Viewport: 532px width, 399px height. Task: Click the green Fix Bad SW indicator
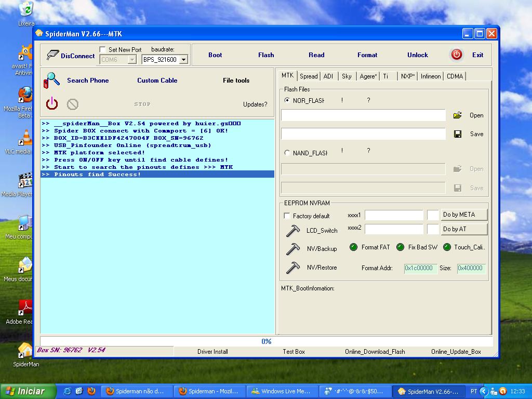pos(400,247)
